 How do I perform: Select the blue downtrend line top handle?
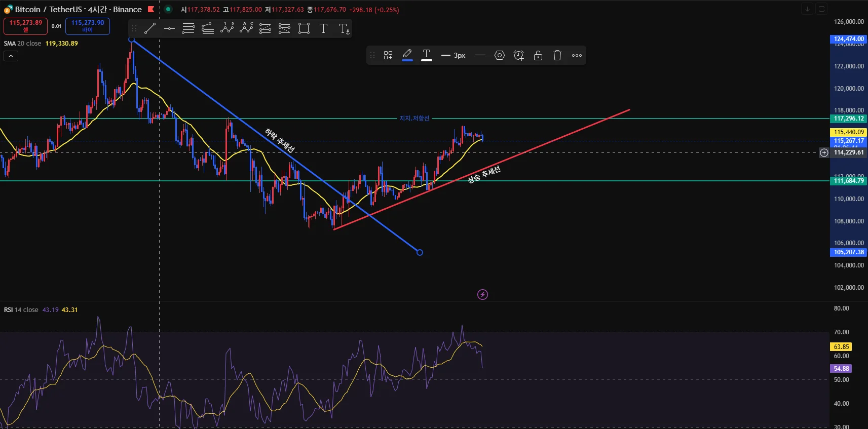point(131,40)
